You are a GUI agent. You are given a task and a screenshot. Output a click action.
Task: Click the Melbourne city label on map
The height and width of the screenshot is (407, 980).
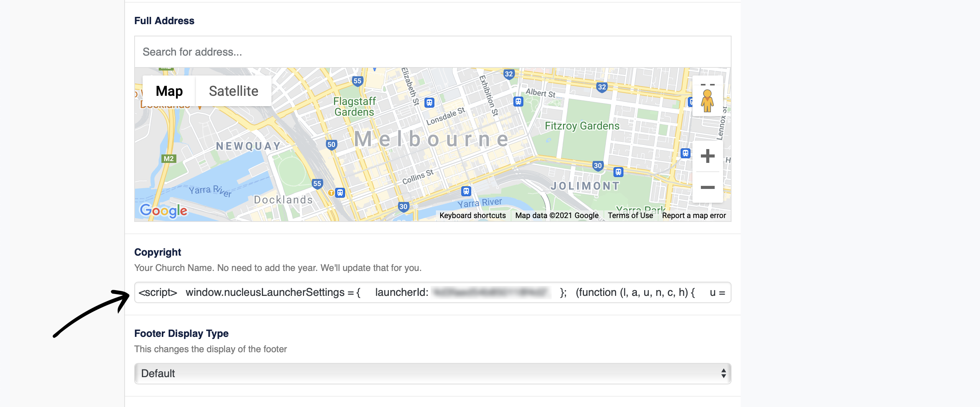tap(431, 139)
